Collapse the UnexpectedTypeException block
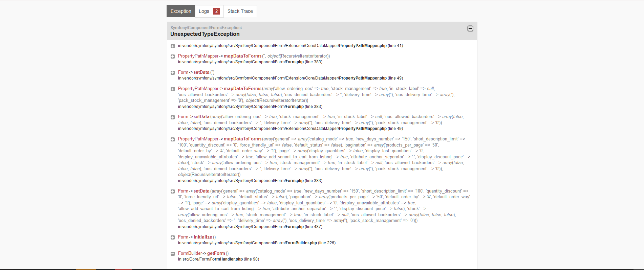Image resolution: width=644 pixels, height=270 pixels. (x=470, y=28)
